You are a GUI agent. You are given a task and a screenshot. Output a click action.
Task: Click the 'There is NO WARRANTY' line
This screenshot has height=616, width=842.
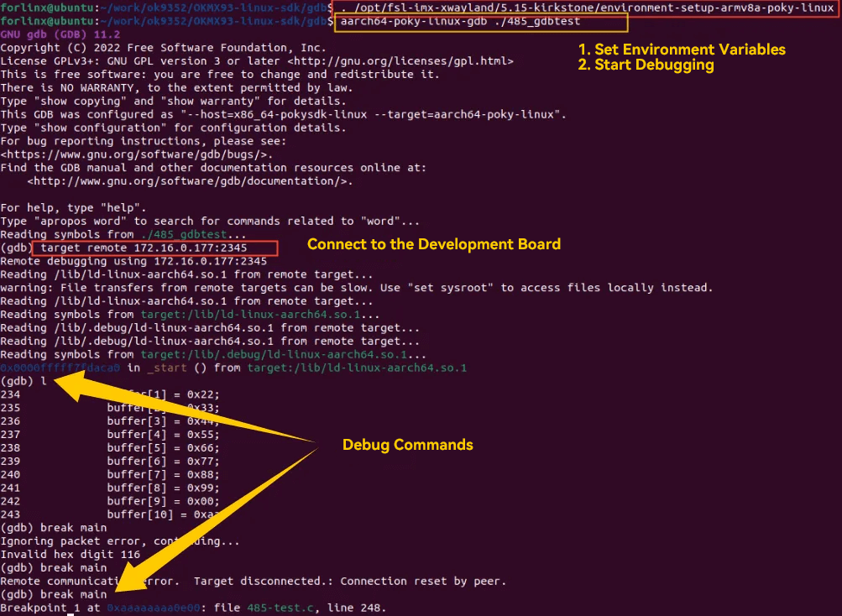pos(176,88)
